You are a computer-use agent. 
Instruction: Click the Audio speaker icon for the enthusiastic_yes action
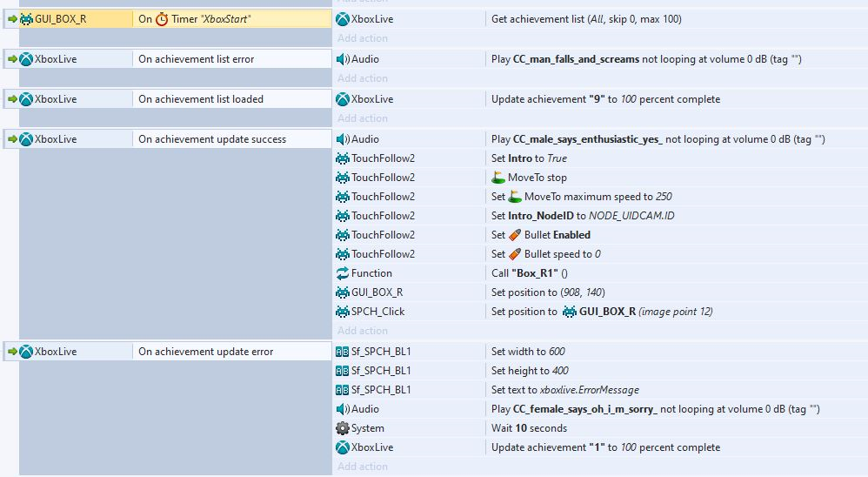coord(343,139)
